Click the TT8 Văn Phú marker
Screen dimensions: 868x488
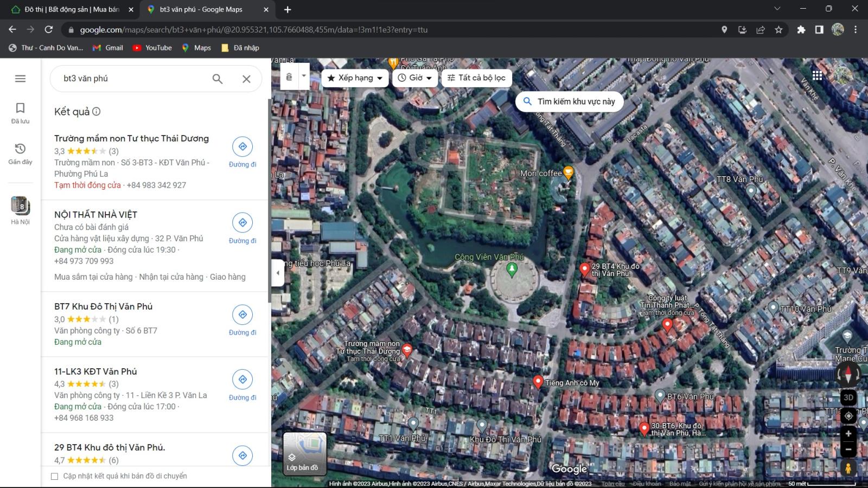coord(751,190)
